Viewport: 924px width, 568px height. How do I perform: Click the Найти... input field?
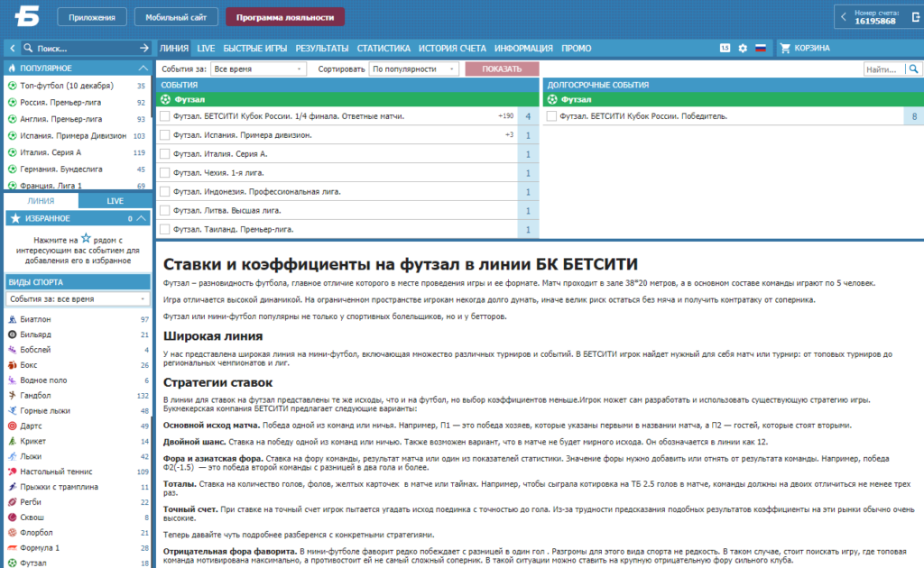(x=884, y=69)
